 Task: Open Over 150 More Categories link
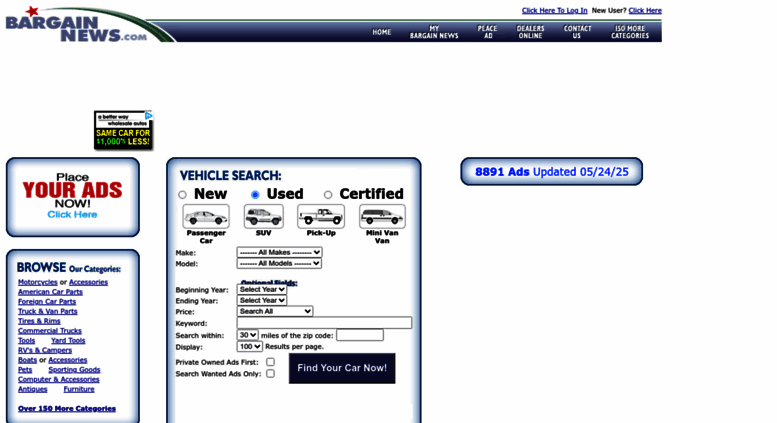[x=67, y=409]
